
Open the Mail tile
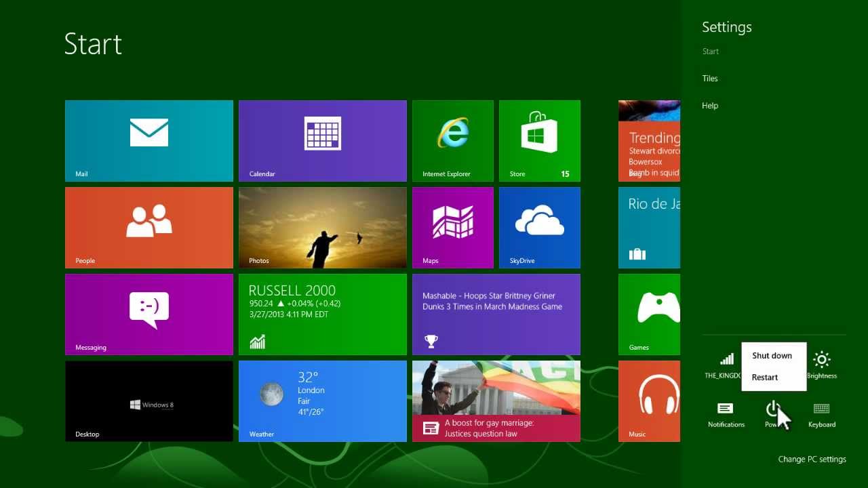coord(149,141)
